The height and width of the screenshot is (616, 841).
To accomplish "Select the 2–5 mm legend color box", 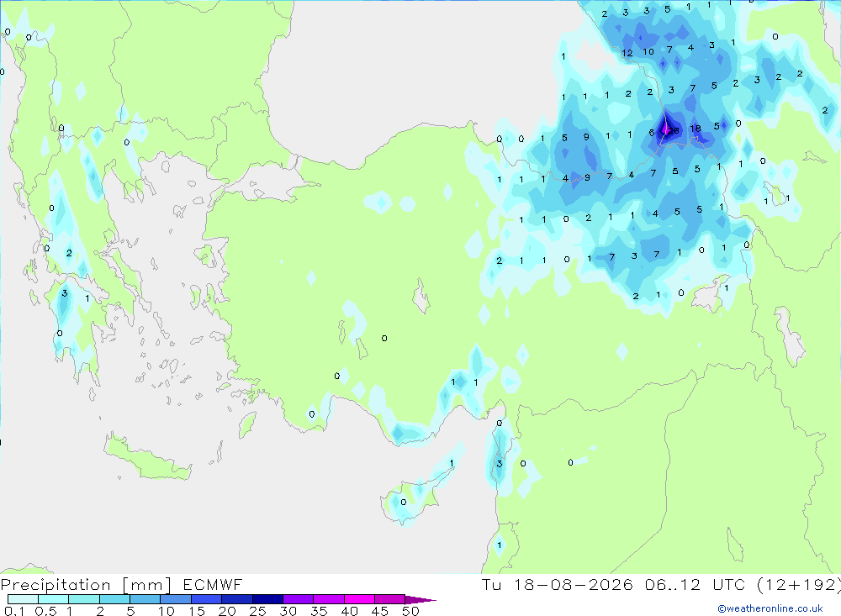I will (x=114, y=599).
